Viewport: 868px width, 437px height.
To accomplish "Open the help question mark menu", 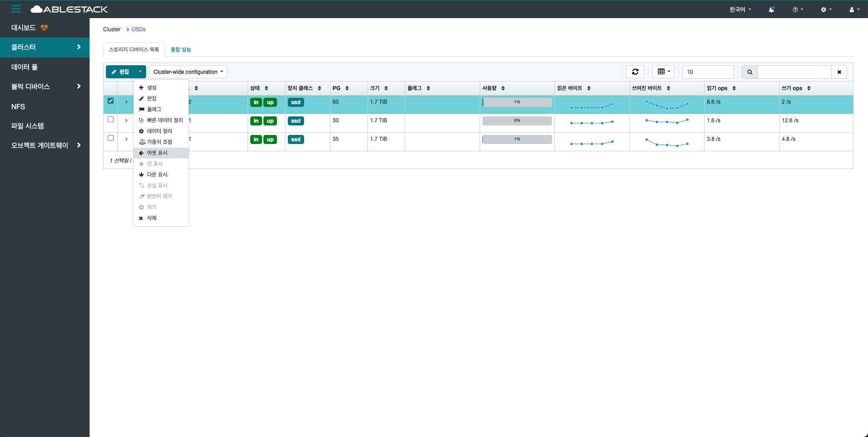I will click(797, 10).
